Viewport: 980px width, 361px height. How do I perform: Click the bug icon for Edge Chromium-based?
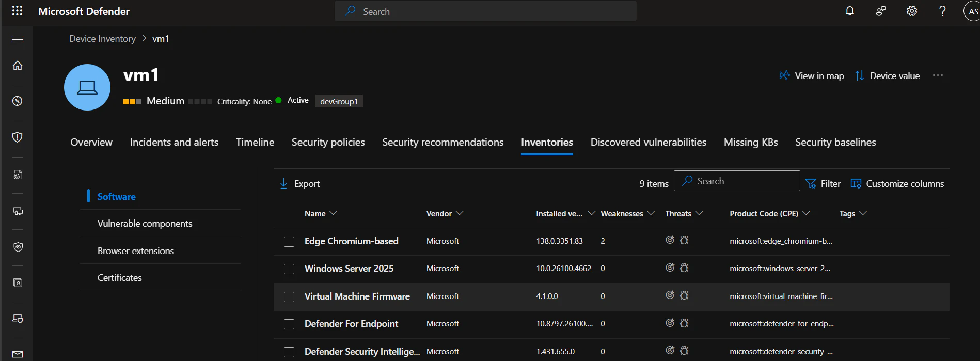pos(684,240)
